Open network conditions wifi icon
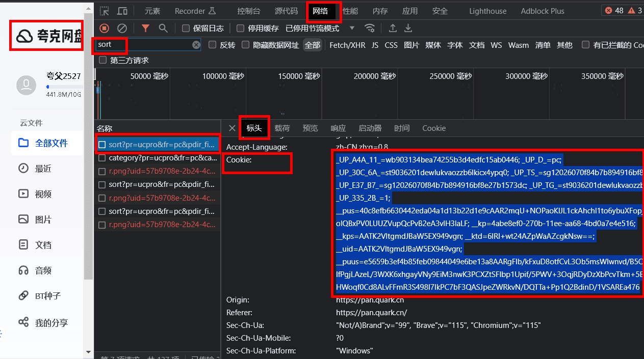 point(370,28)
